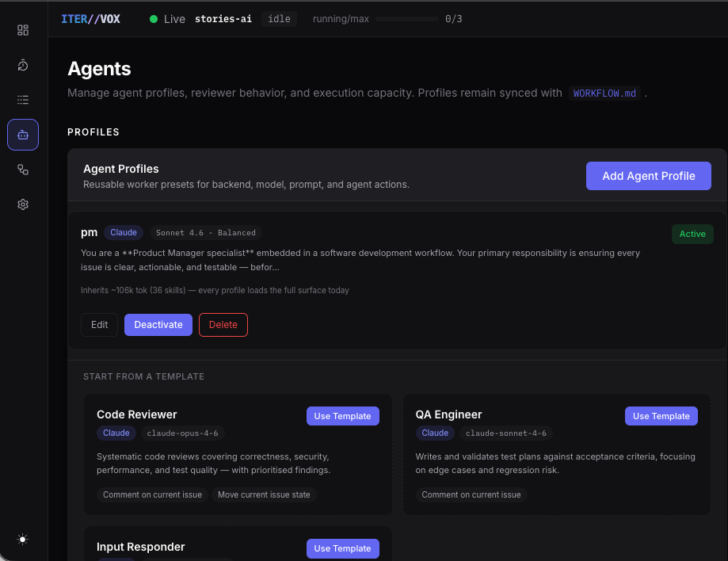This screenshot has height=561, width=728.
Task: Click the running/max progress bar
Action: (407, 19)
